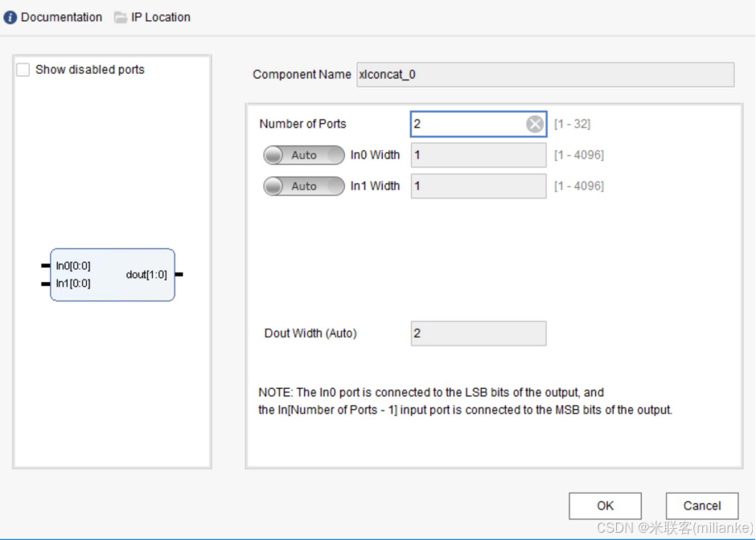Open the Documentation for this IP
This screenshot has height=540, width=756.
coord(60,17)
